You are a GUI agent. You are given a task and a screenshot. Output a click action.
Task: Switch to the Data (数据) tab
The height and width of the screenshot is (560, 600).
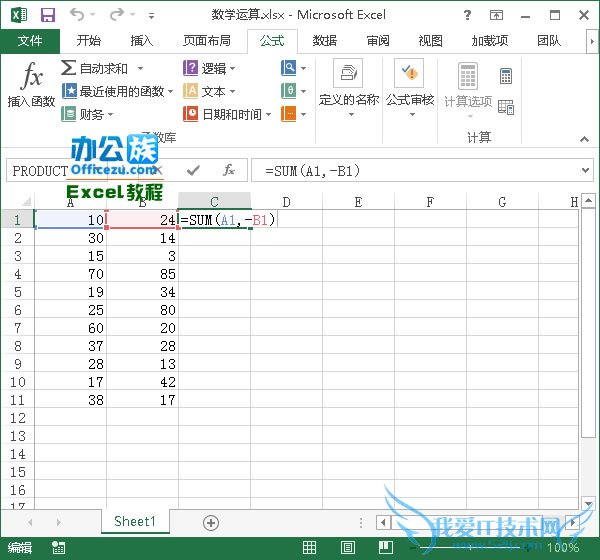point(324,41)
